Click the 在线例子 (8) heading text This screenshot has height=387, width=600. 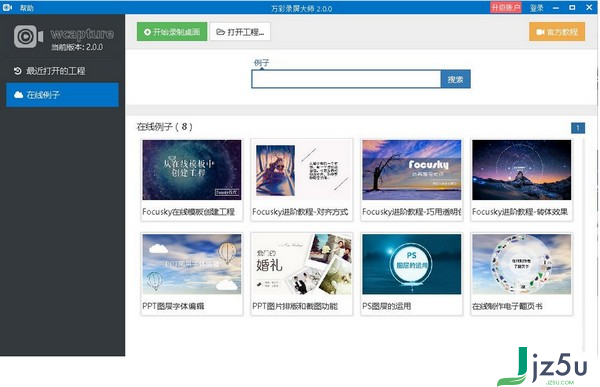click(x=165, y=127)
